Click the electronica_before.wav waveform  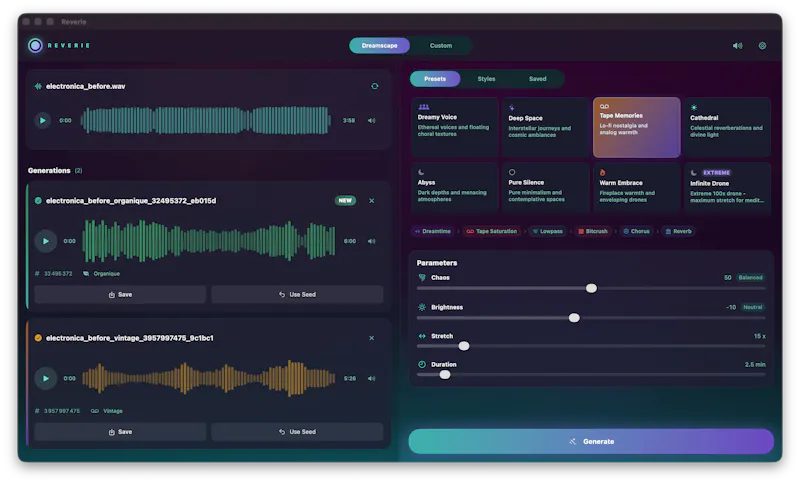click(x=205, y=120)
